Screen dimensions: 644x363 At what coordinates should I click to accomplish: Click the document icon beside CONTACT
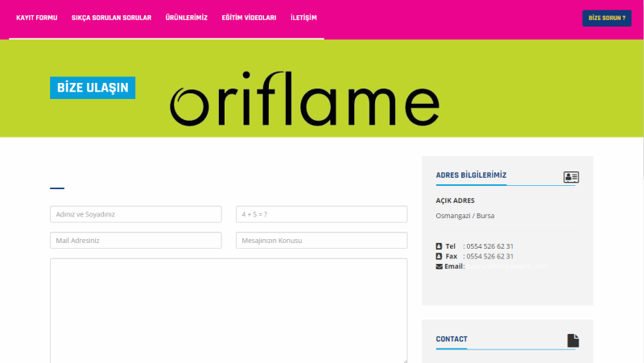click(573, 340)
